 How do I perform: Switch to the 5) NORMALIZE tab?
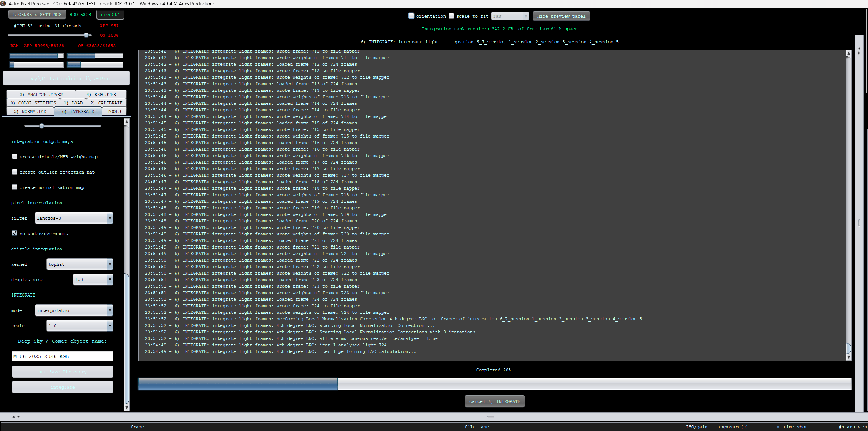point(30,111)
